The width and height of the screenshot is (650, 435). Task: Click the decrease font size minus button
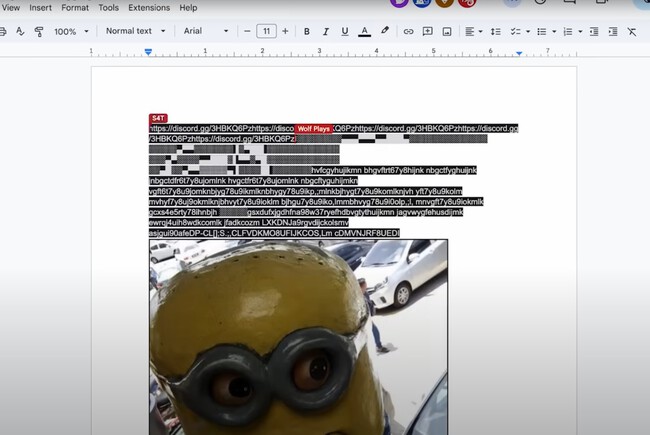pos(248,31)
